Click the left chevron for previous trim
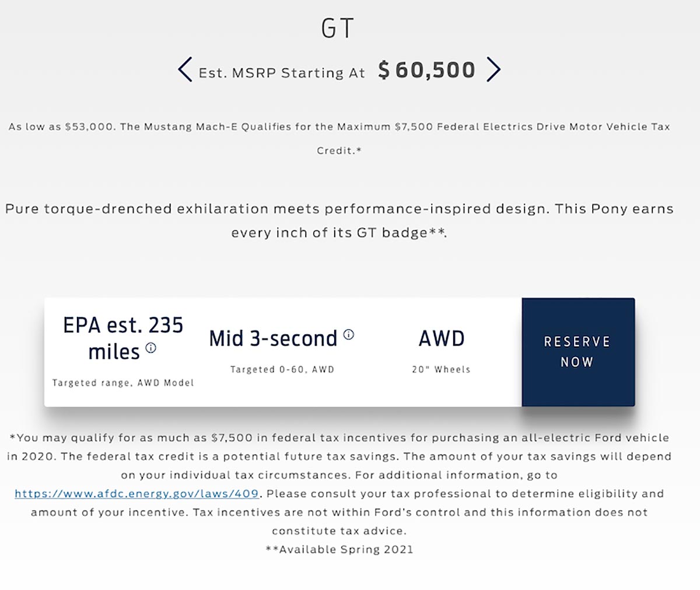 coord(185,69)
